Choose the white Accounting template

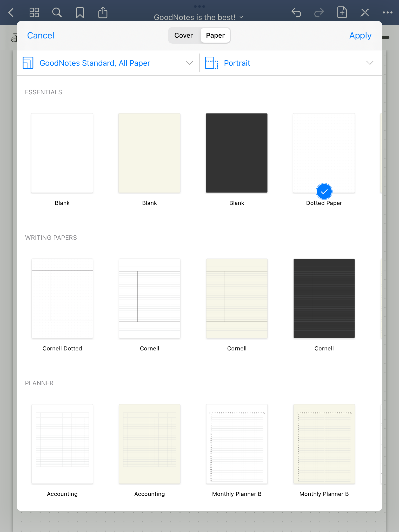pyautogui.click(x=62, y=444)
